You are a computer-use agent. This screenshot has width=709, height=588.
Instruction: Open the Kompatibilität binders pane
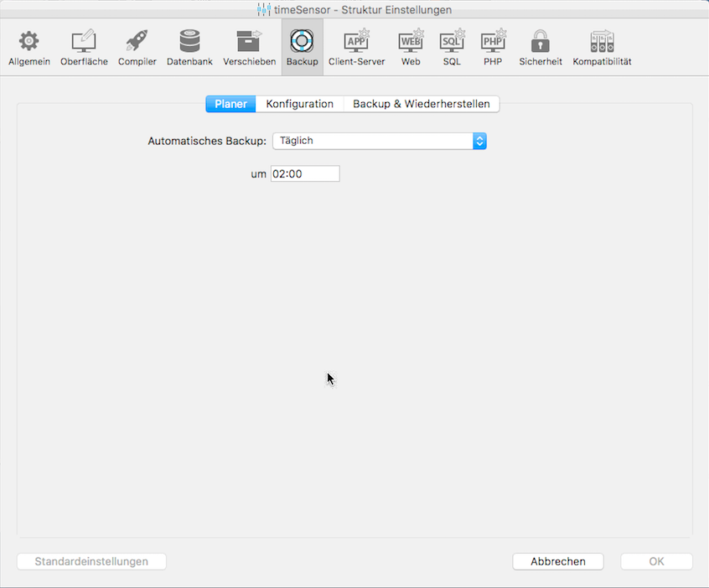pos(602,48)
